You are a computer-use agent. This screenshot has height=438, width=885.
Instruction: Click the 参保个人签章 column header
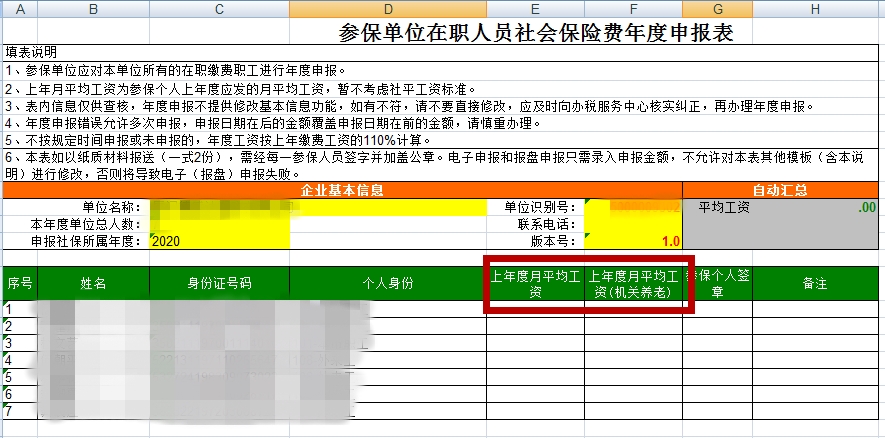[x=717, y=283]
